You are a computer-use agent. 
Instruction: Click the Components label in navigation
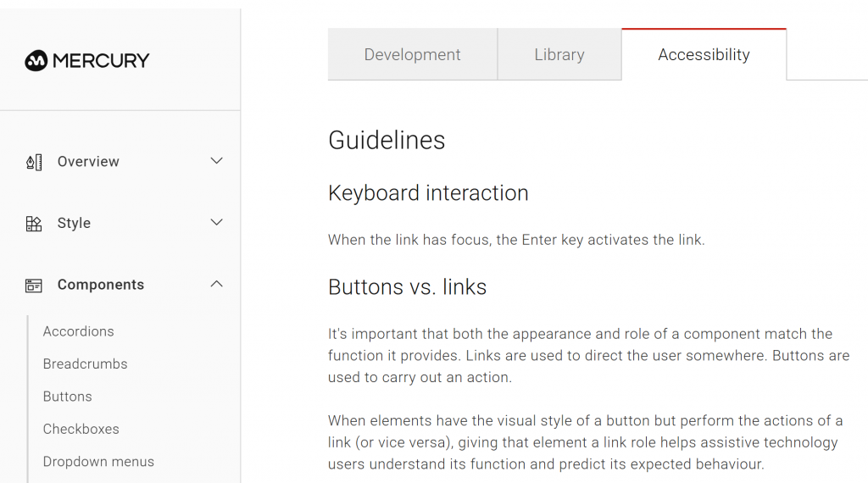tap(101, 286)
